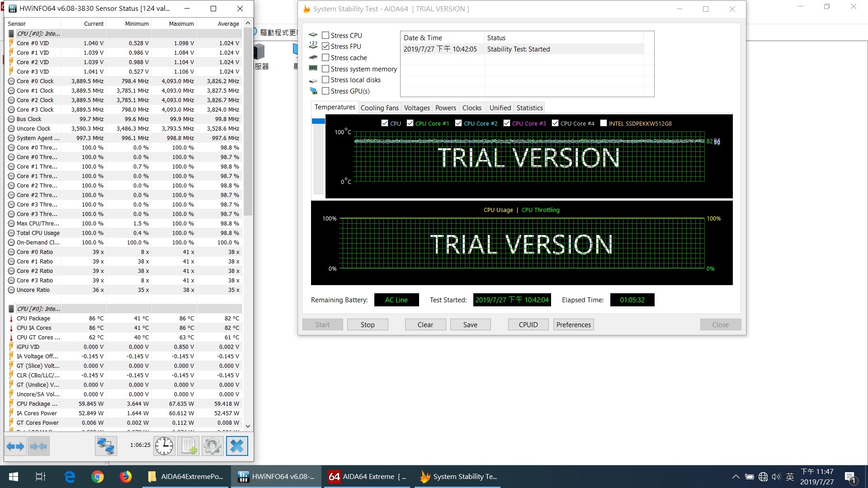Enable Stress local disks checkbox
Image resolution: width=868 pixels, height=488 pixels.
tap(325, 80)
